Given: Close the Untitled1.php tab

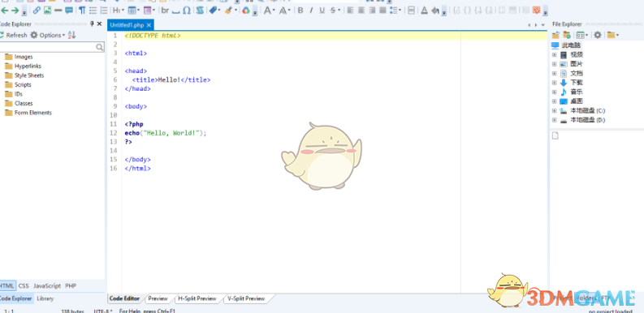Looking at the screenshot, I should click(x=149, y=25).
